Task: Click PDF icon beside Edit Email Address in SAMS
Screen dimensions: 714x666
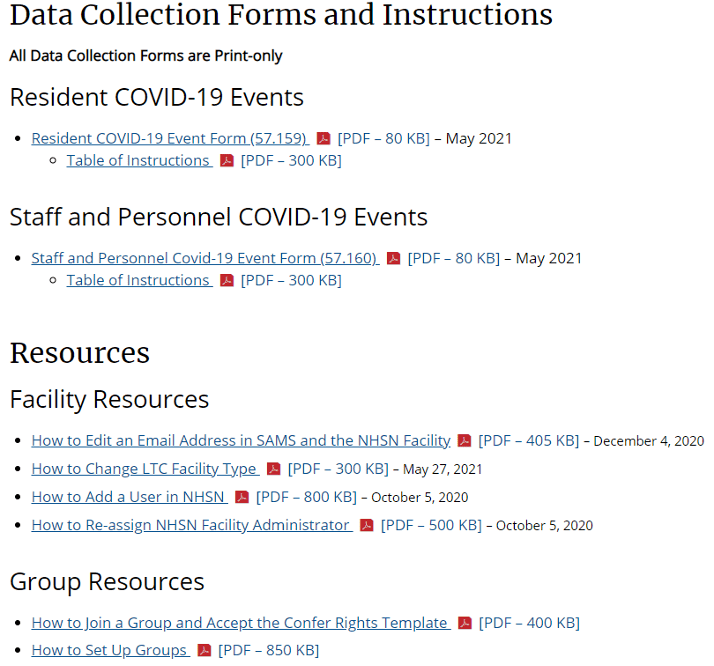Action: coord(464,441)
